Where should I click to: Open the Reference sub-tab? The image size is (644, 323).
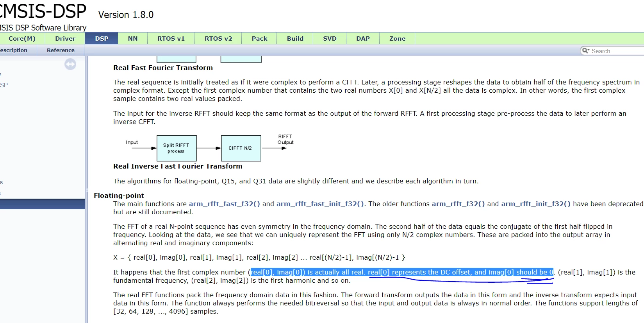pos(61,50)
